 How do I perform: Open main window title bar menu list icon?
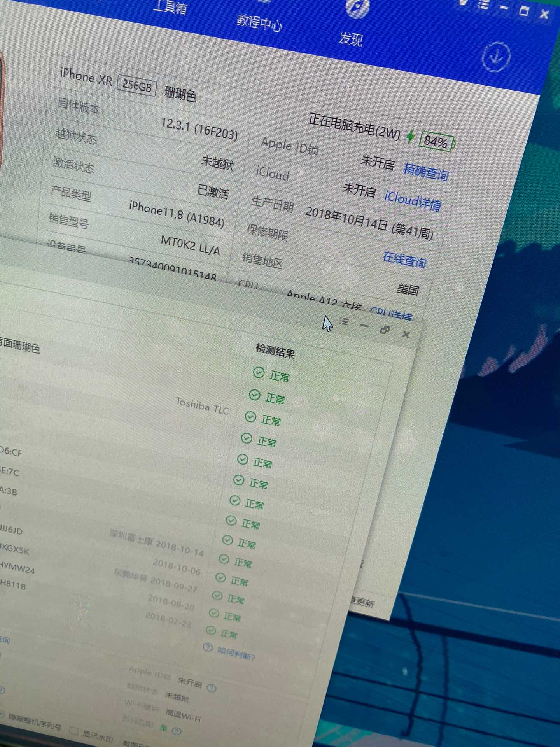tap(483, 5)
